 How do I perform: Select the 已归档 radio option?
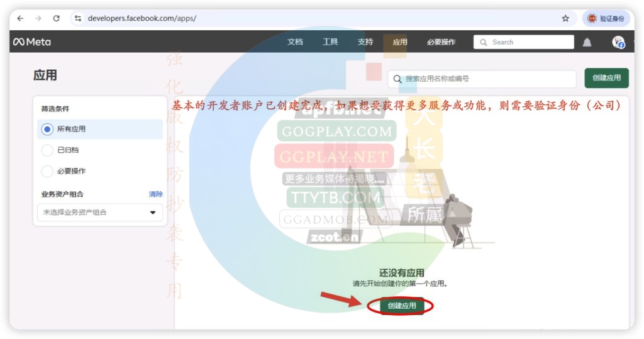click(47, 150)
